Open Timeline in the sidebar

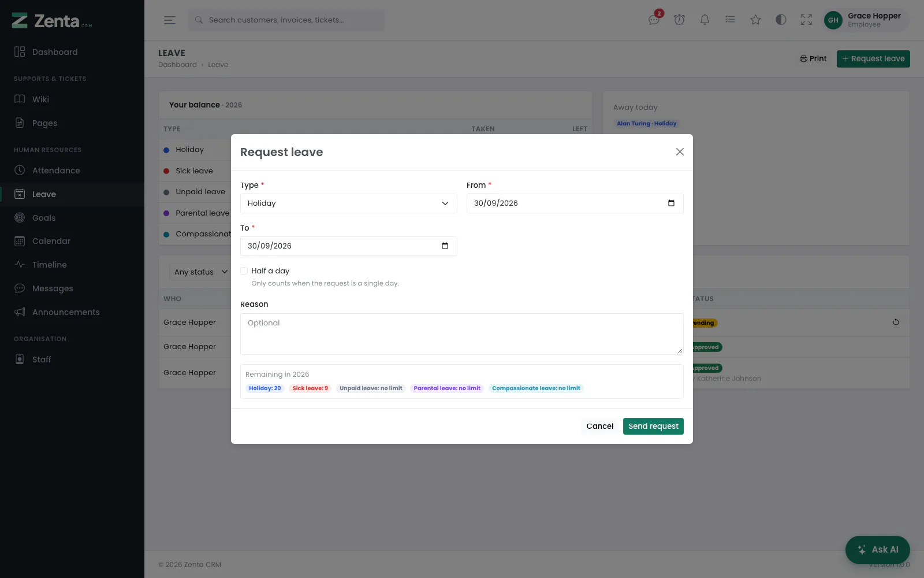click(x=72, y=265)
